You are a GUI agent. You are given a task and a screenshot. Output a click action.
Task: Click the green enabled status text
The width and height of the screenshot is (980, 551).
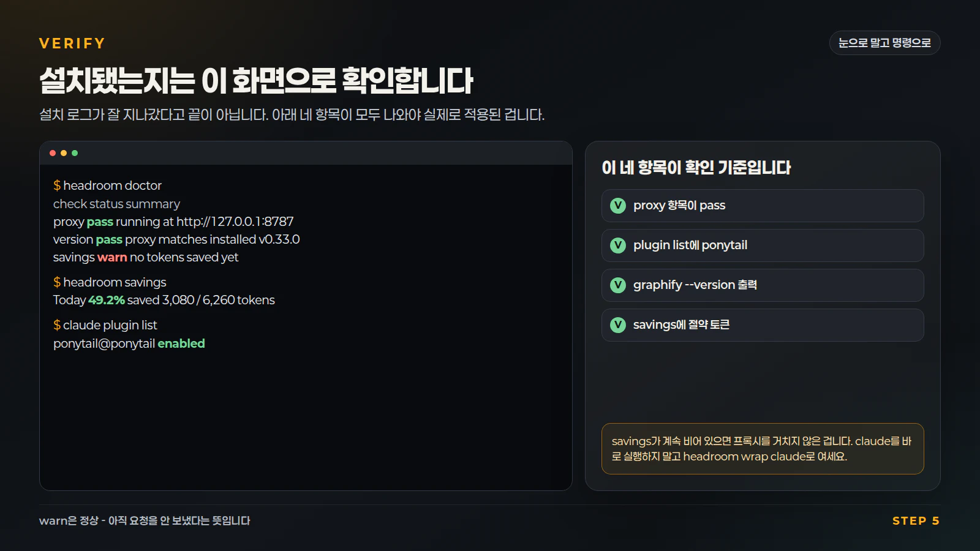tap(181, 343)
